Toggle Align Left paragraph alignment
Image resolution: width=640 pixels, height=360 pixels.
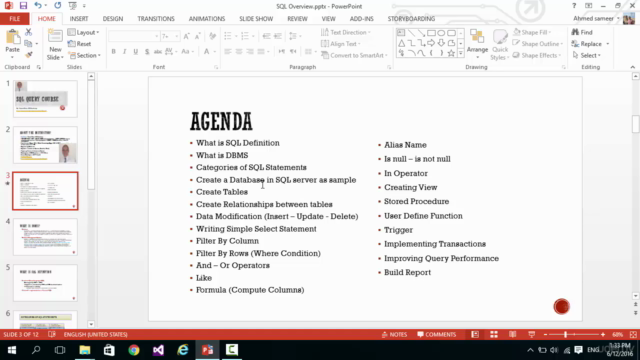click(x=228, y=51)
